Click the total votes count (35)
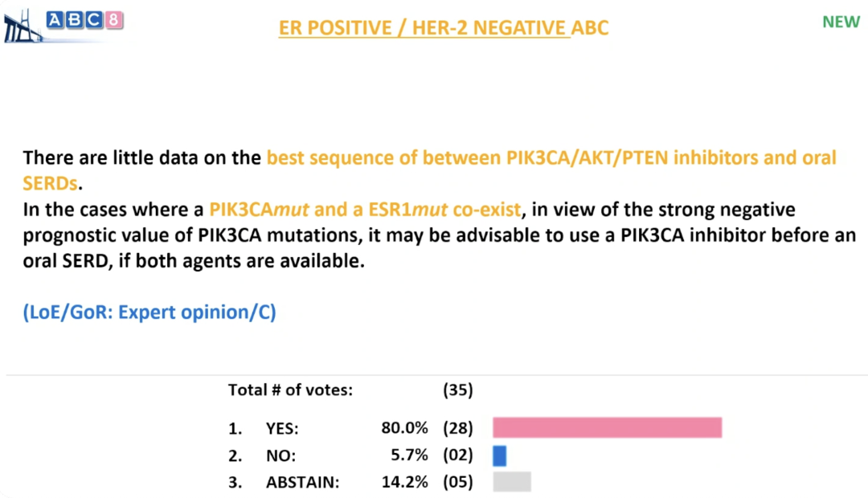The image size is (868, 498). coord(458,390)
